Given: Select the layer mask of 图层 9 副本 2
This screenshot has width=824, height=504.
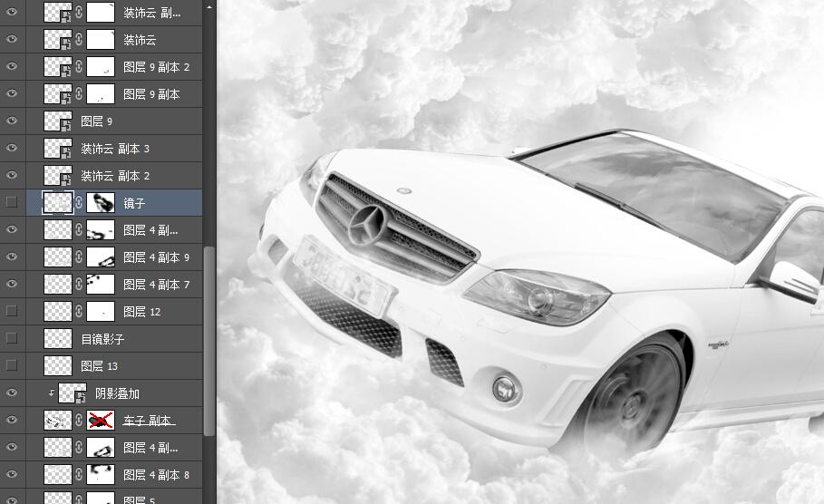Looking at the screenshot, I should 101,67.
